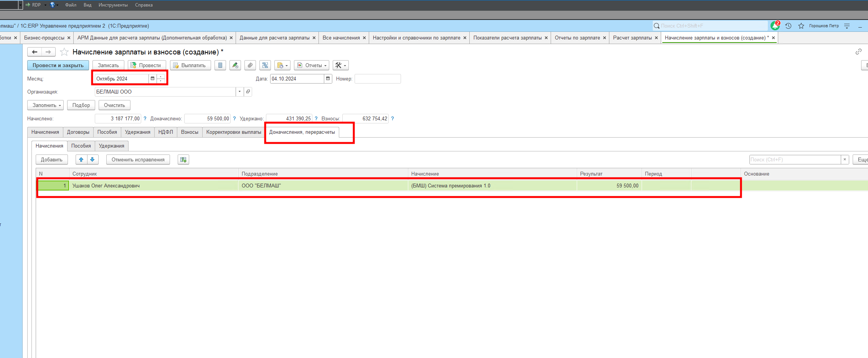Open calendar picker for Дата field
This screenshot has width=868, height=358.
(328, 79)
